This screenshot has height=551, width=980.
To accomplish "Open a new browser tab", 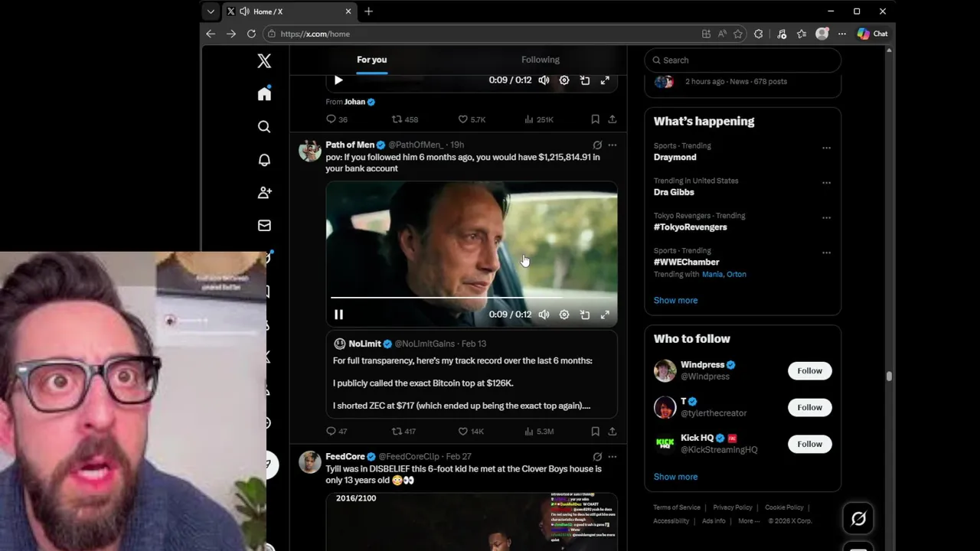I will (x=368, y=11).
